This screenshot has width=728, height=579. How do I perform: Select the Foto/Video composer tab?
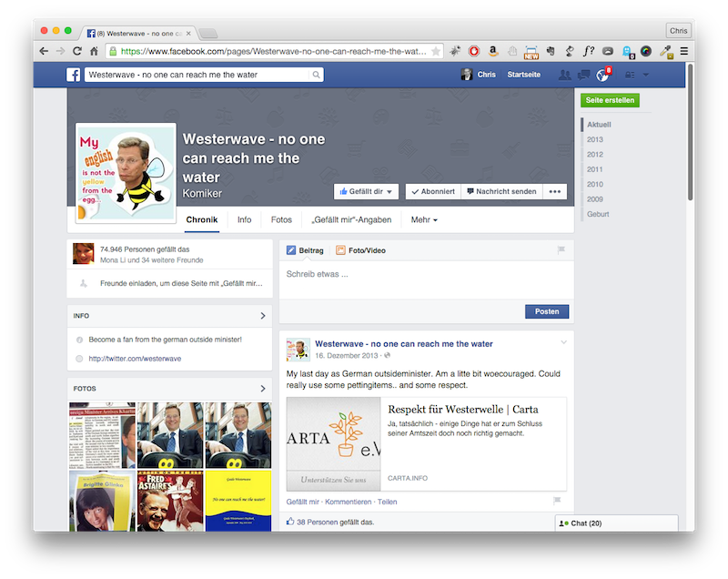pos(360,250)
